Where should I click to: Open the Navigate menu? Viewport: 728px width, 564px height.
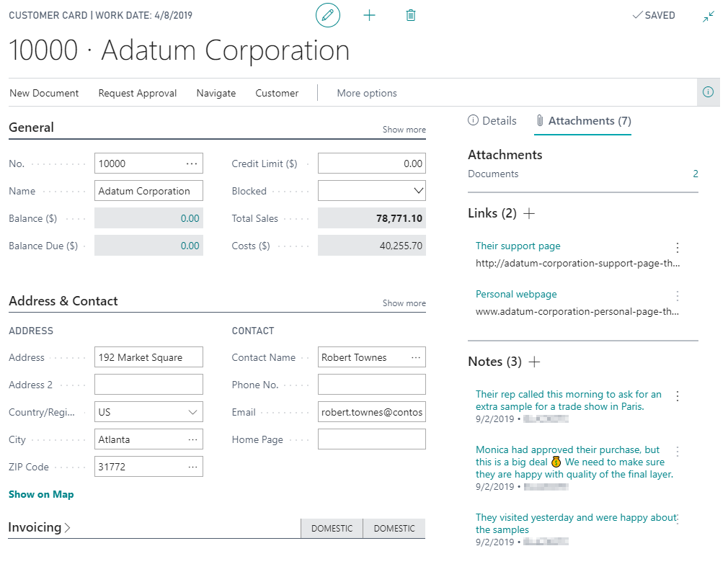pyautogui.click(x=216, y=93)
